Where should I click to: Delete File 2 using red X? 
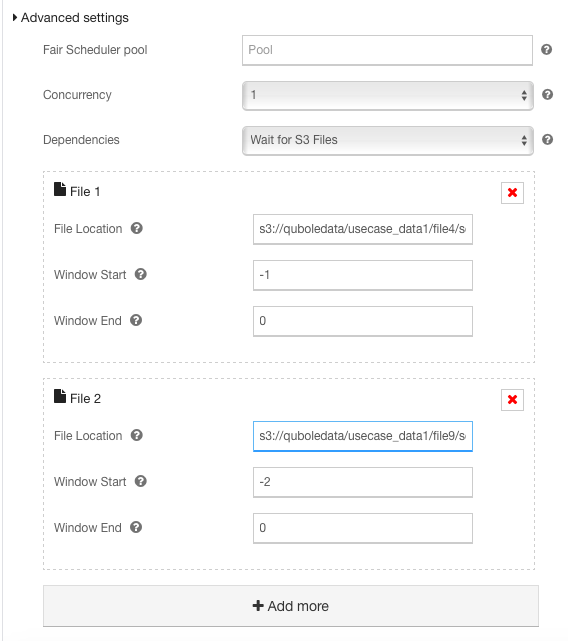512,399
